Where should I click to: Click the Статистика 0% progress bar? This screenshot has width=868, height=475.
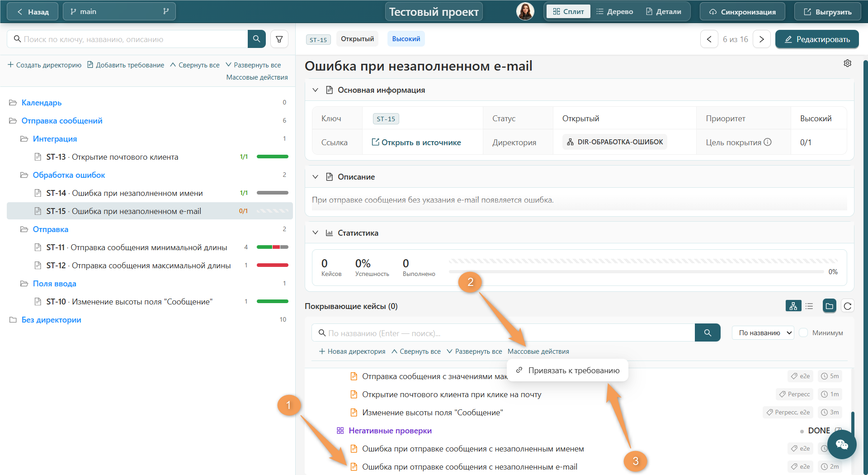(x=636, y=271)
